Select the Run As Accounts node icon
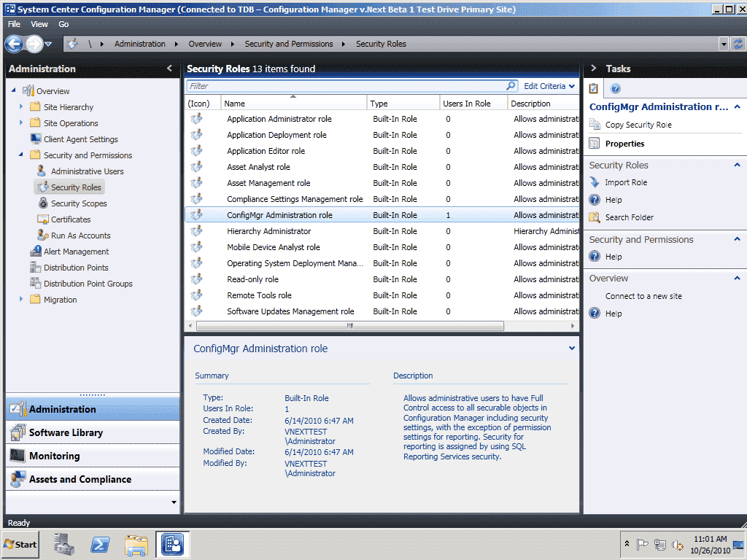 [x=42, y=235]
